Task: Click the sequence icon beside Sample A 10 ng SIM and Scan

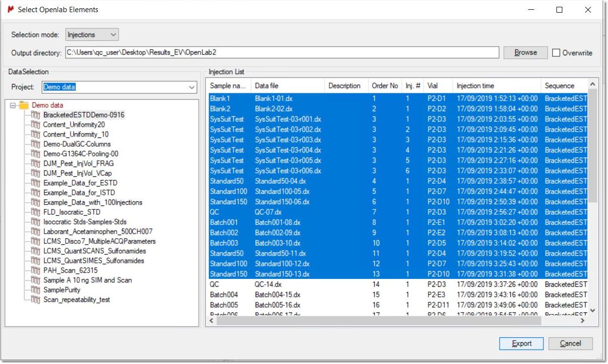Action: tap(35, 280)
